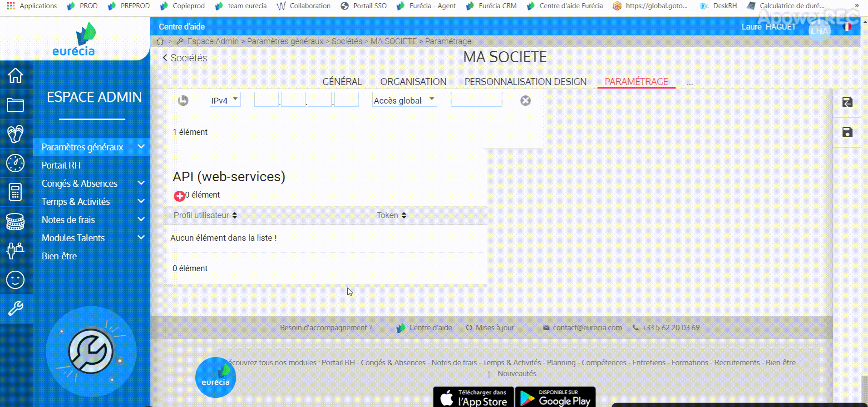The height and width of the screenshot is (407, 868).
Task: Open the IPv4 dropdown
Action: coord(225,100)
